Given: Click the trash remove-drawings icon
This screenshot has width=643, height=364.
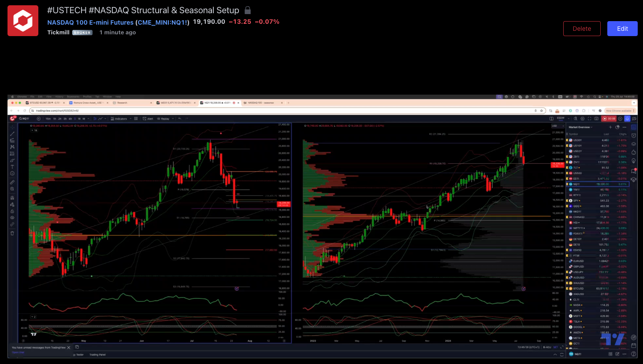Looking at the screenshot, I should click(x=12, y=233).
